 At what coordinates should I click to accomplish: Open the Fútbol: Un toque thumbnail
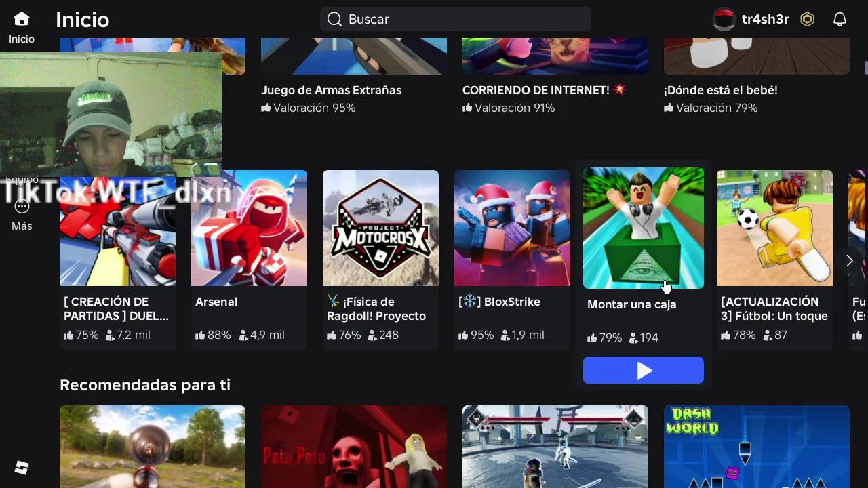coord(774,228)
